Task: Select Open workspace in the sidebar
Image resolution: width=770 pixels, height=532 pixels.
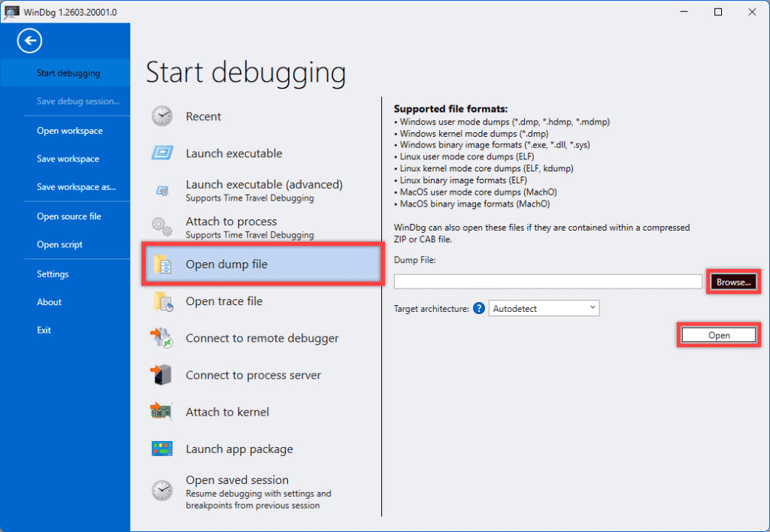Action: point(70,131)
